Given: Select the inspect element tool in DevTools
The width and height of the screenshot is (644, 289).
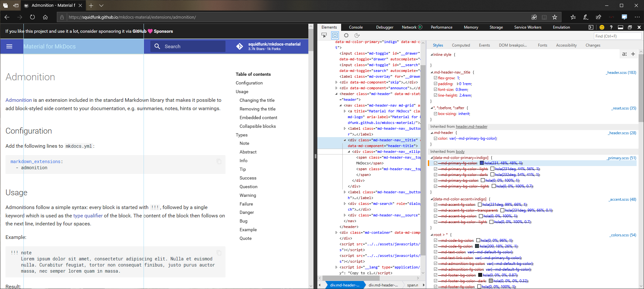Looking at the screenshot, I should (x=324, y=36).
